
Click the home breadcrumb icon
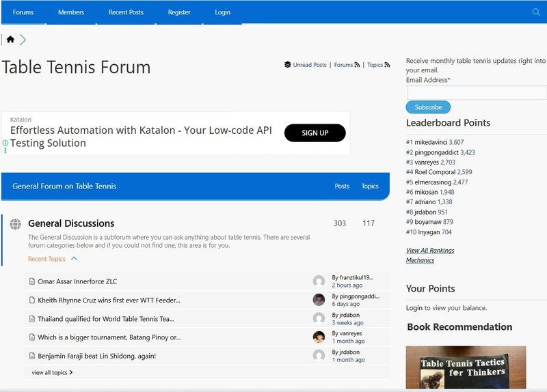point(10,40)
